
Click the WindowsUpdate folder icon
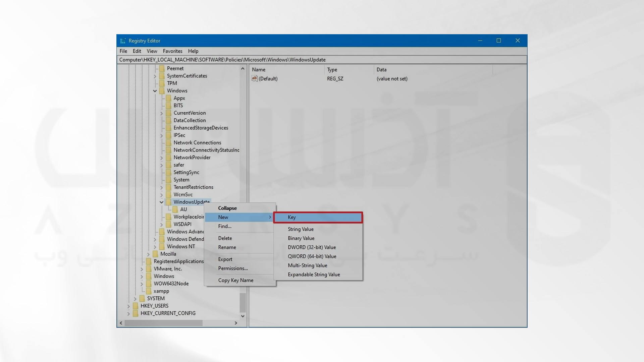click(x=169, y=202)
